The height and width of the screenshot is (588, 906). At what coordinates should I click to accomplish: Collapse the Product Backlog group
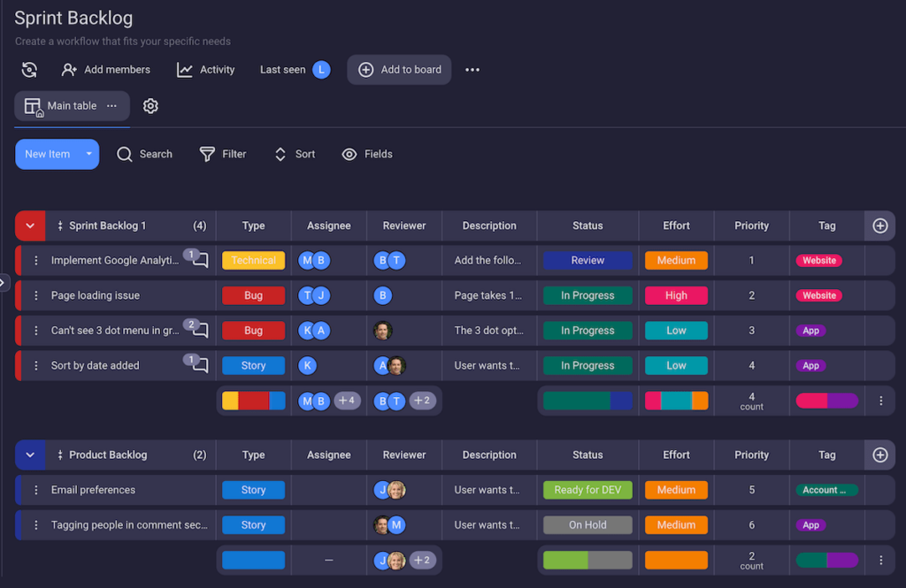(30, 454)
